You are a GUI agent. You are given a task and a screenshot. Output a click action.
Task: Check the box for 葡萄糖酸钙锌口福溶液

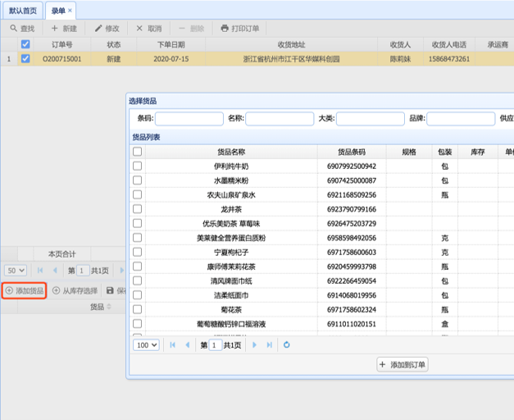(x=138, y=323)
